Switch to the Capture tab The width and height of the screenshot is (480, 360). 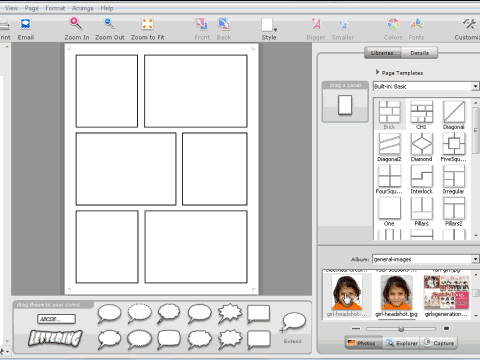click(x=439, y=343)
